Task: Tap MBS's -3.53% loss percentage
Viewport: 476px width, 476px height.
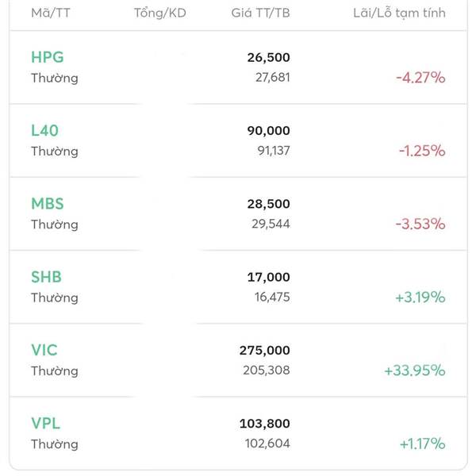Action: [x=420, y=224]
